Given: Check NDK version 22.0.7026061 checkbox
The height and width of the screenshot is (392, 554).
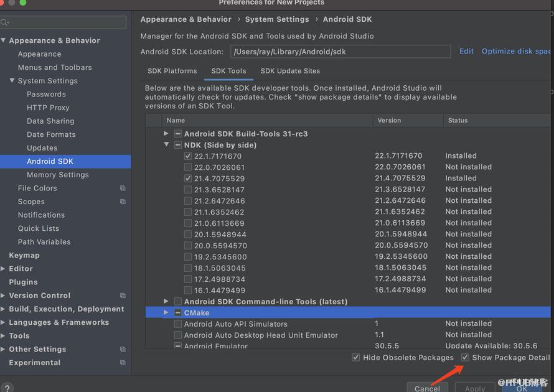Looking at the screenshot, I should [x=188, y=167].
